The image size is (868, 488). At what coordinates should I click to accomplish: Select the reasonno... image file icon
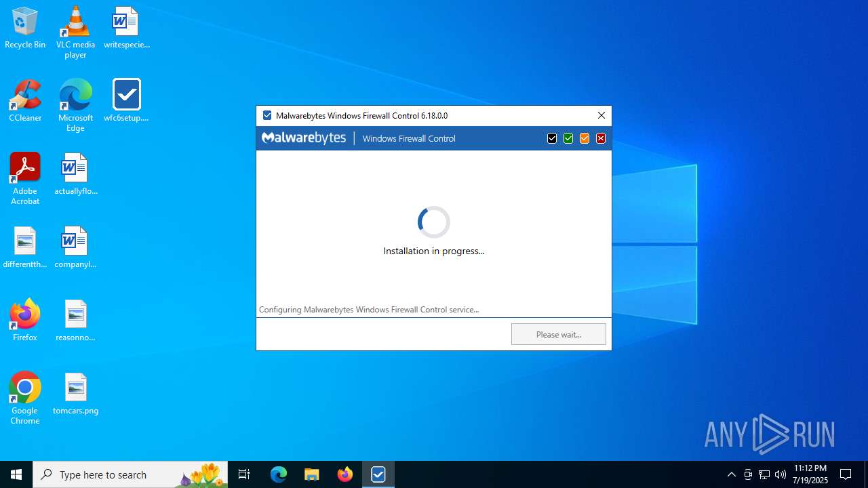75,320
